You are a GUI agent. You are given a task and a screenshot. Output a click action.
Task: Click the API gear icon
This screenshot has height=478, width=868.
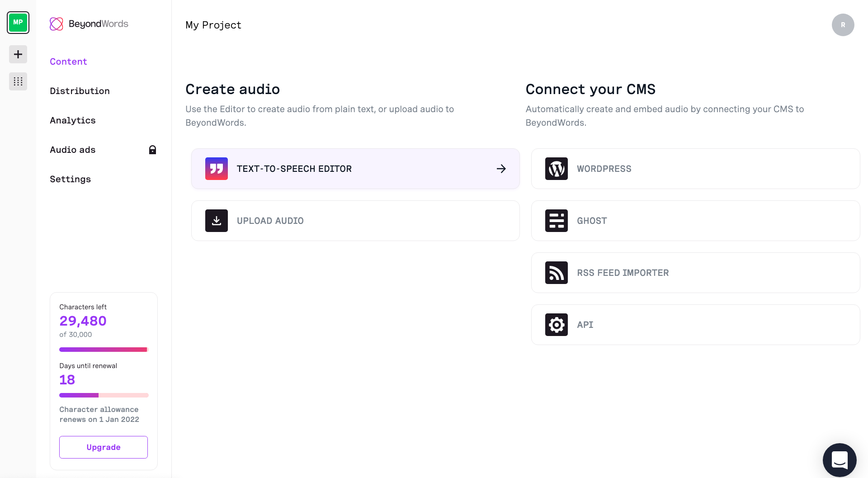point(557,325)
